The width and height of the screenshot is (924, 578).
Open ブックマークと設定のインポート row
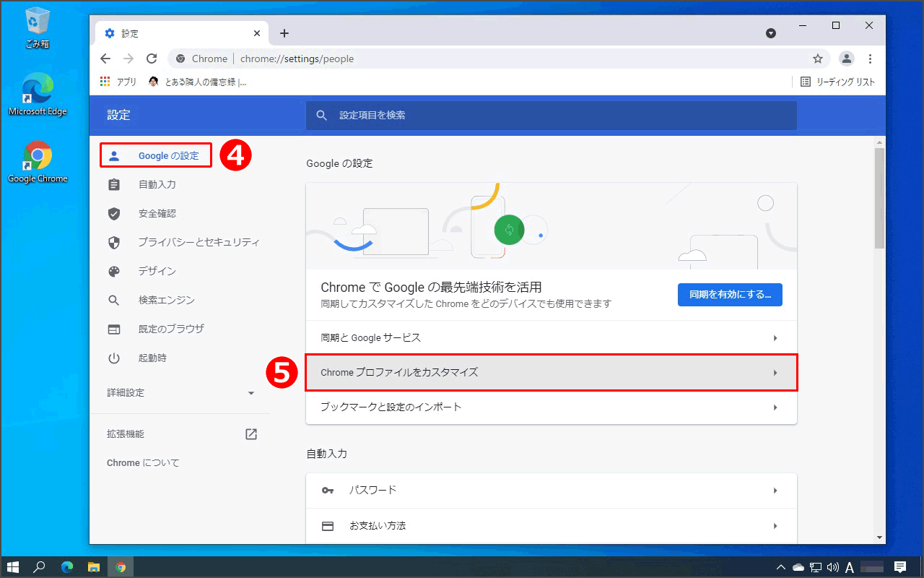pyautogui.click(x=552, y=407)
